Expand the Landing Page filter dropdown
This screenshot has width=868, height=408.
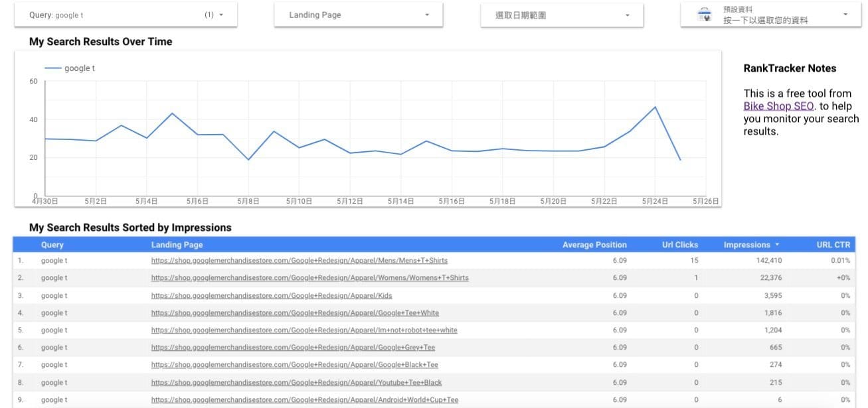359,15
